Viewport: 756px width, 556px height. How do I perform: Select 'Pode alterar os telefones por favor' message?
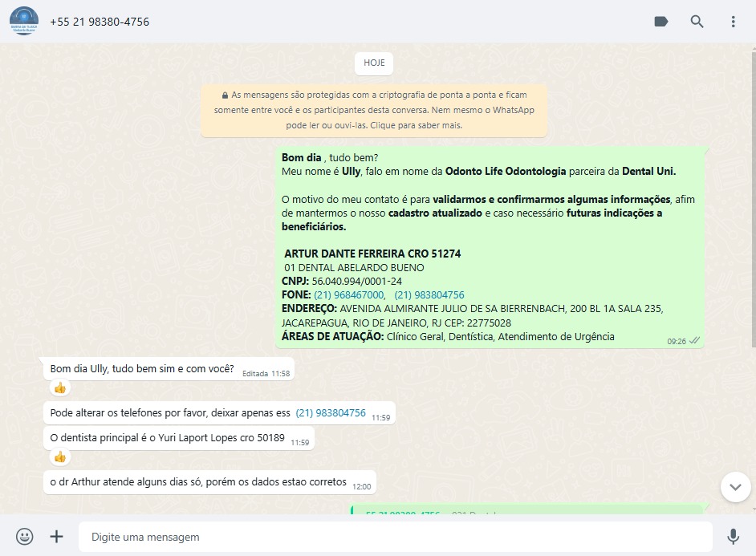[x=219, y=413]
